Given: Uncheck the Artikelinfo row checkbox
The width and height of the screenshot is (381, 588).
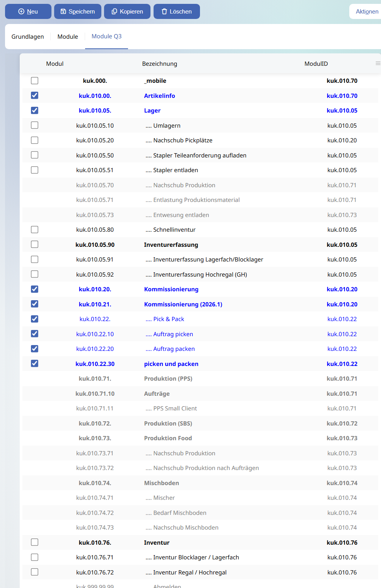Looking at the screenshot, I should coord(34,96).
